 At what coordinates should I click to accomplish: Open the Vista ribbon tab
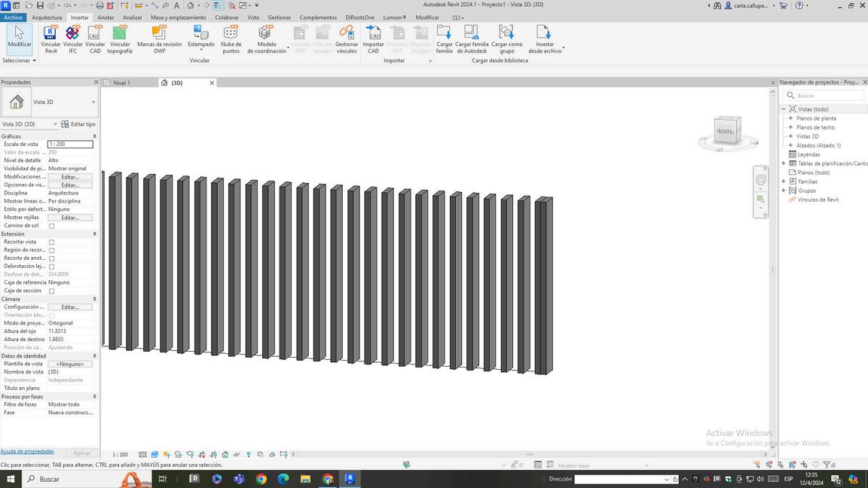tap(253, 18)
